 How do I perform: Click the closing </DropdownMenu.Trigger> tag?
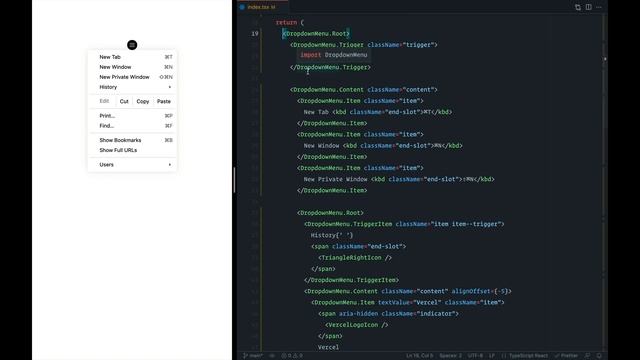330,67
